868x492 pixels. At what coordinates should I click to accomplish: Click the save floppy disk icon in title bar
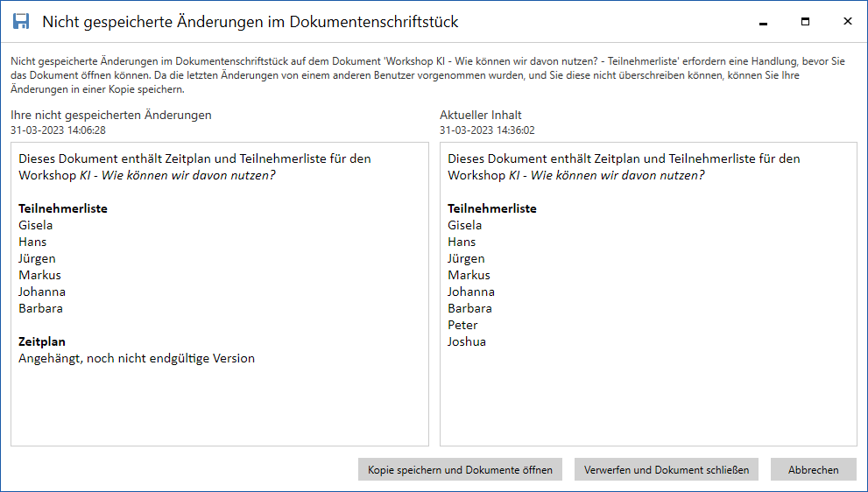21,22
